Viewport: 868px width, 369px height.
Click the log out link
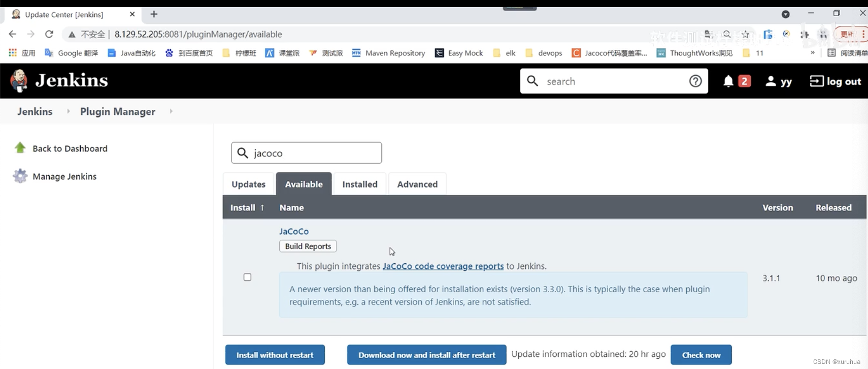tap(836, 81)
